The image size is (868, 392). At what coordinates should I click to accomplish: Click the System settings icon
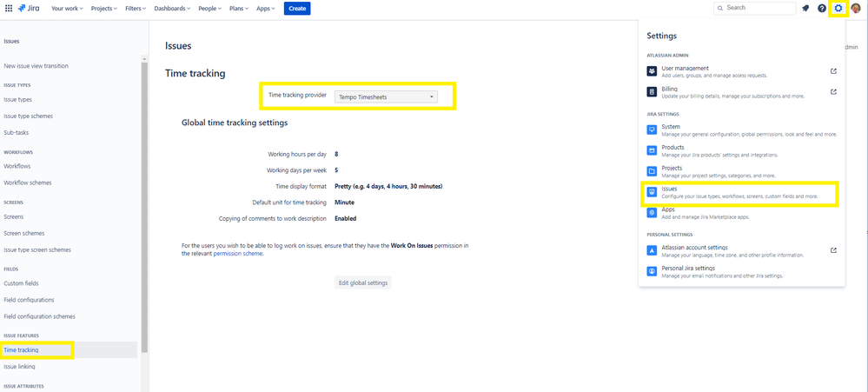[653, 130]
